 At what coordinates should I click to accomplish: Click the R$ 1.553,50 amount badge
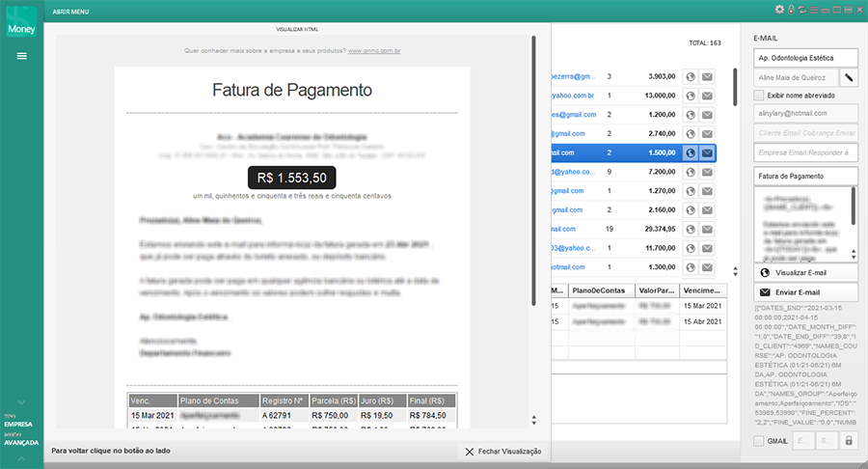point(291,178)
